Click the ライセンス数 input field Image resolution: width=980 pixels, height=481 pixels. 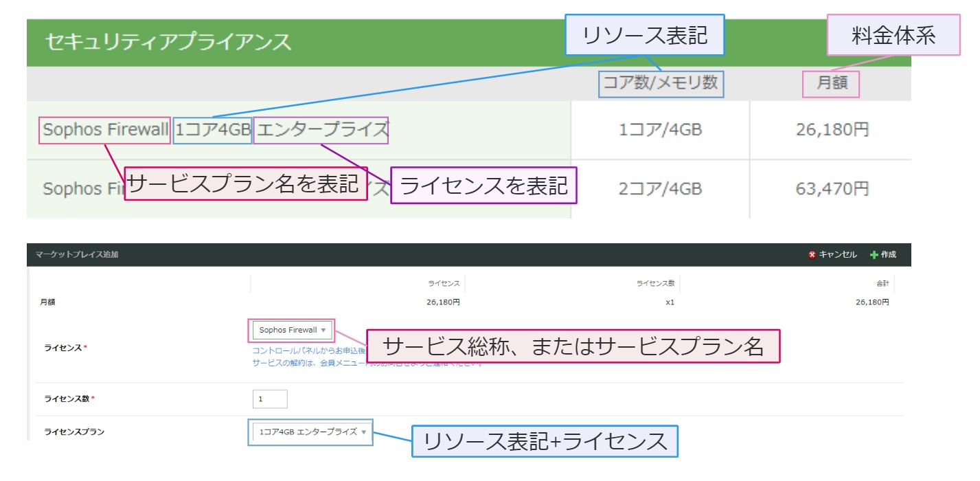click(270, 399)
